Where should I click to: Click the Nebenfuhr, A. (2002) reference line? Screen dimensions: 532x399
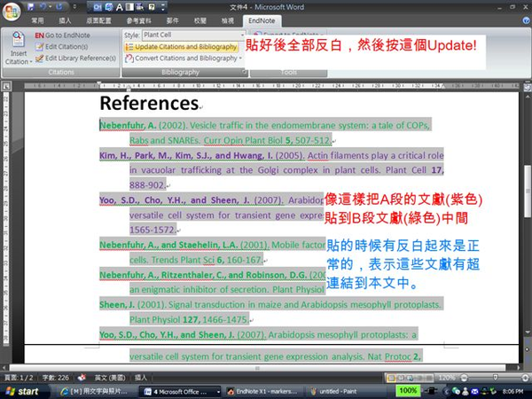tap(266, 126)
